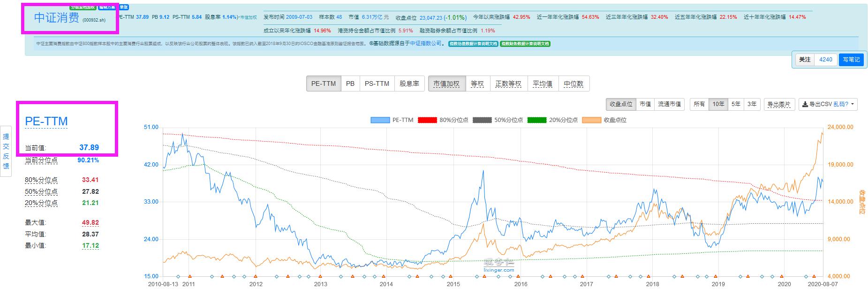The image size is (868, 304).
Task: Click the closing point 23,047.23
Action: [431, 17]
